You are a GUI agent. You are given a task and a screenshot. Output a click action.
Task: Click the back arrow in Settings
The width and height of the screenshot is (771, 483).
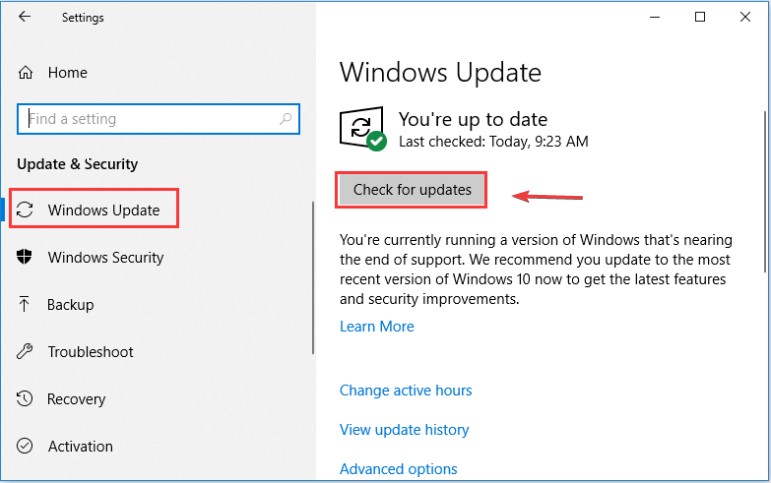click(x=25, y=17)
